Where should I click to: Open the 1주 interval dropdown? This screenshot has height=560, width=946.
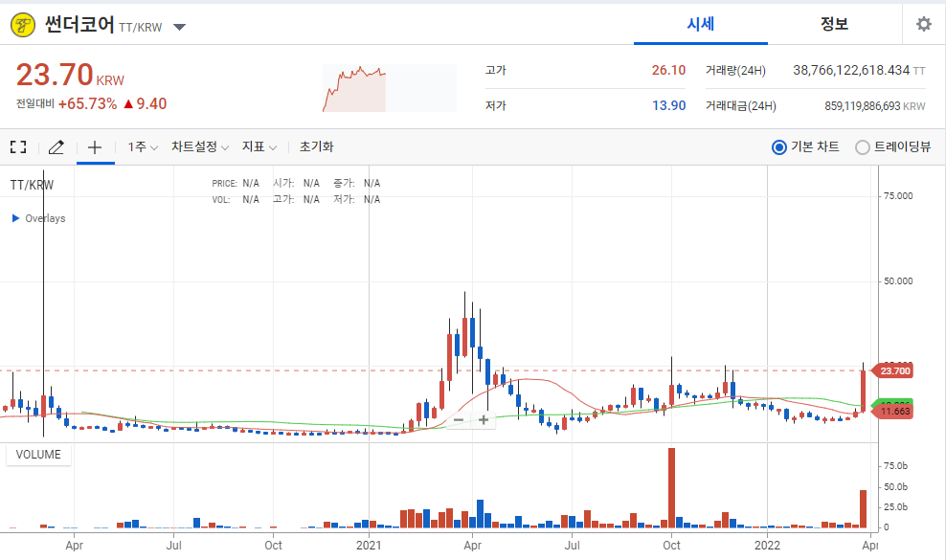click(x=143, y=146)
